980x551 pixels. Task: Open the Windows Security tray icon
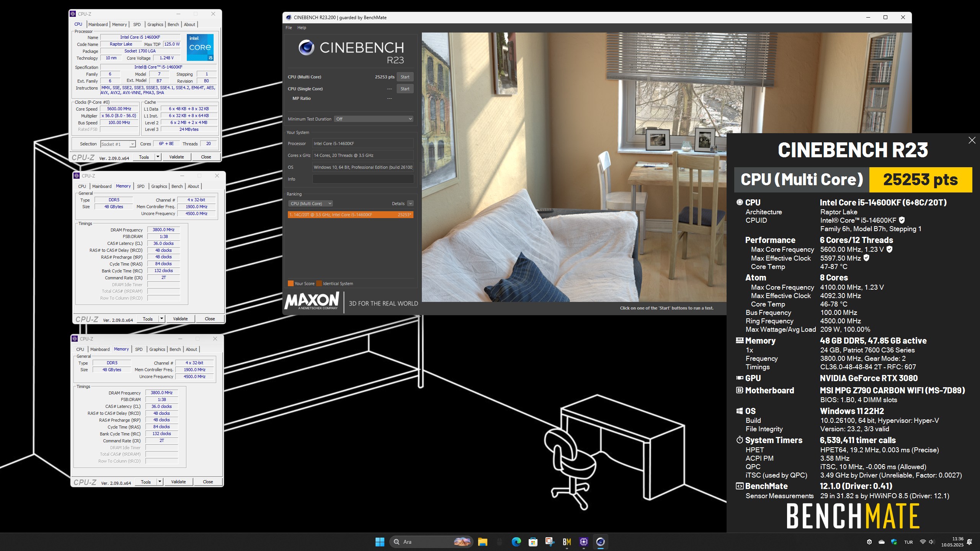coord(894,542)
